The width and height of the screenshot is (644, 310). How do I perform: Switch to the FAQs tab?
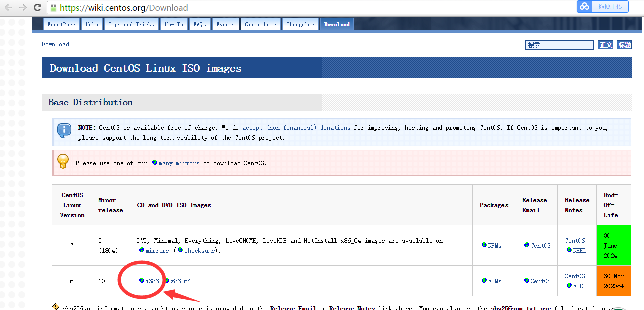click(200, 24)
